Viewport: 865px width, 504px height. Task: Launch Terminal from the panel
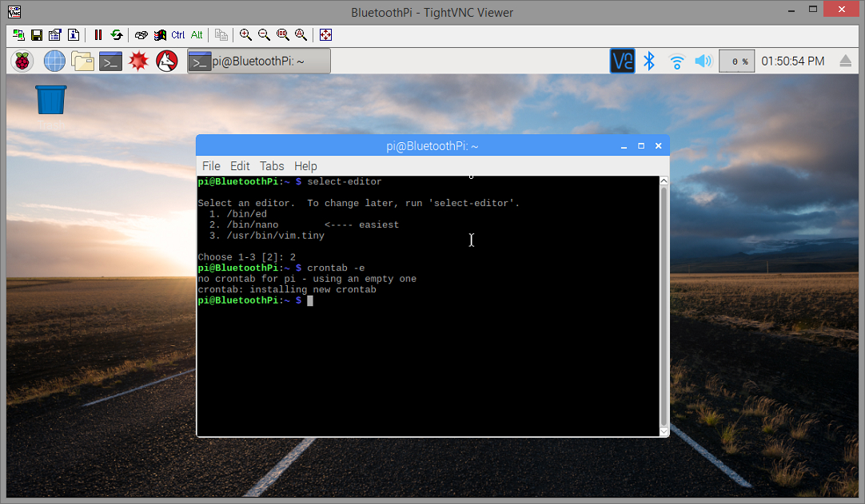tap(110, 62)
